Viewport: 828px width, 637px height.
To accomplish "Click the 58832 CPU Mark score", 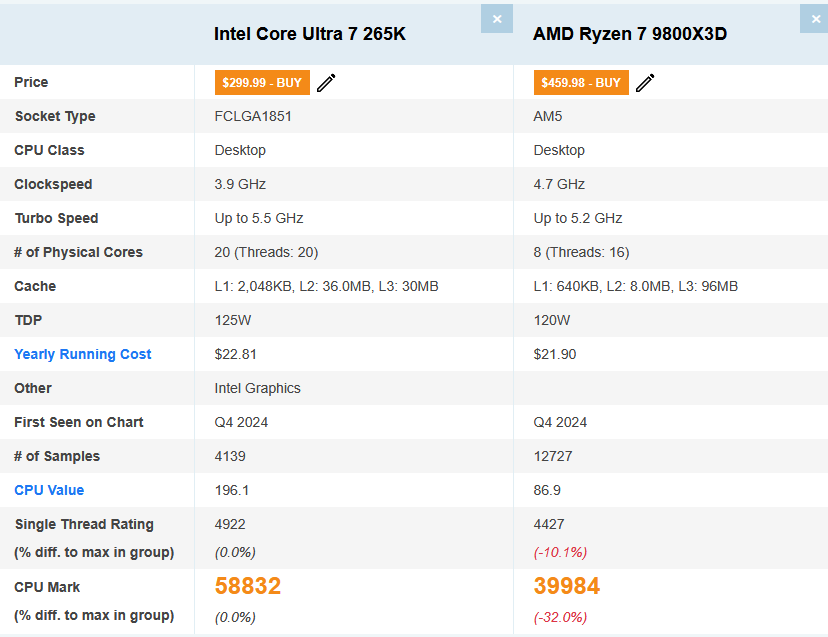I will pos(248,586).
